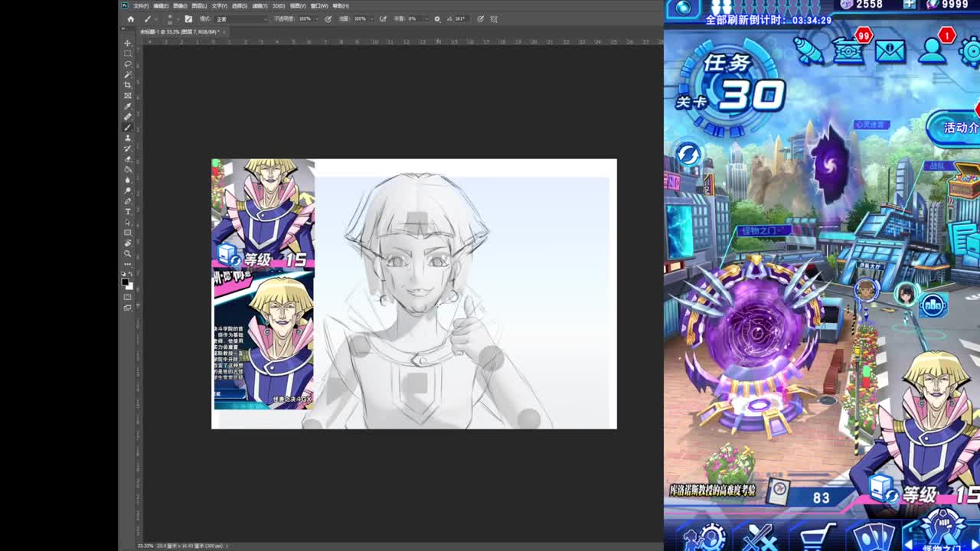Viewport: 980px width, 551px height.
Task: Open the 滤镜(T) menu
Action: point(260,5)
